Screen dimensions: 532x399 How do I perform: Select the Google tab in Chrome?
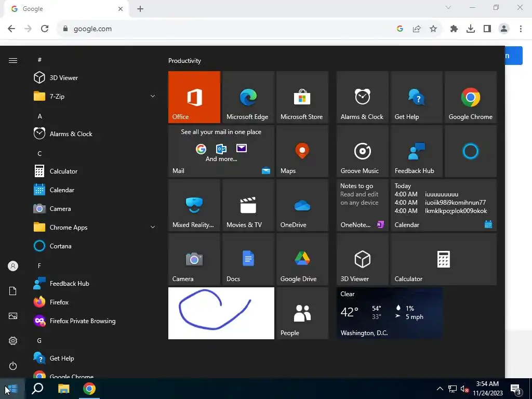(66, 9)
